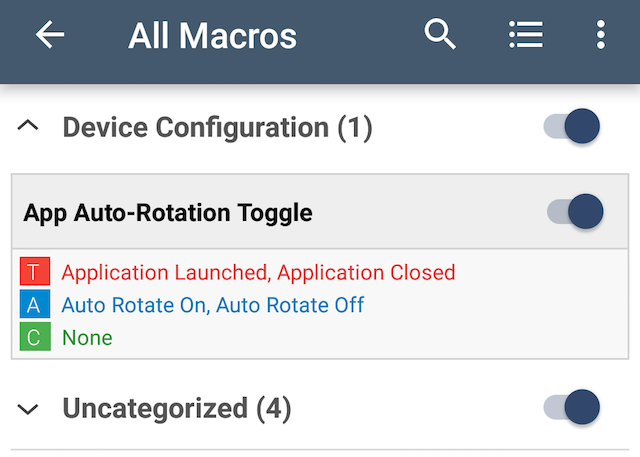Click the green C constraint icon
640x457 pixels.
(x=34, y=337)
